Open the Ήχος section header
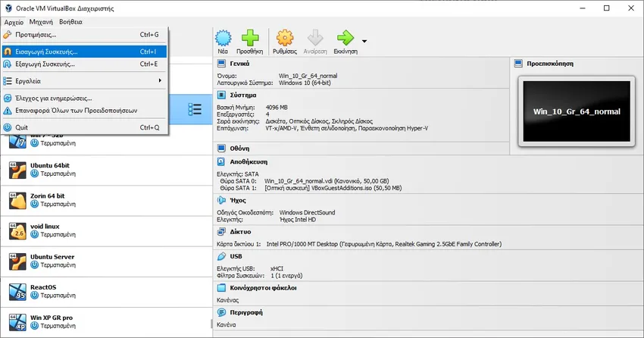This screenshot has height=338, width=644. (x=238, y=200)
